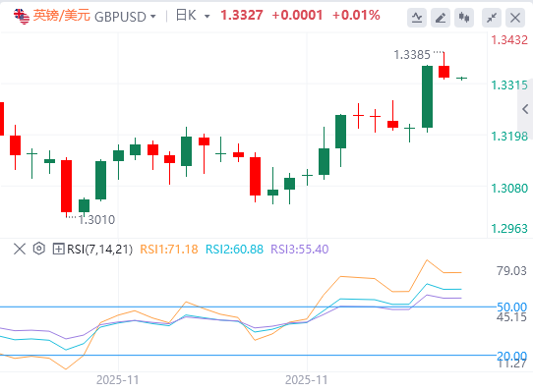Open the 日K timeframe dropdown arrow

[207, 17]
